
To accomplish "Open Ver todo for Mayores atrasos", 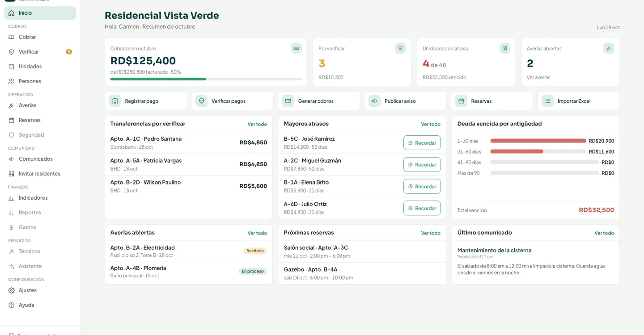I will point(431,124).
